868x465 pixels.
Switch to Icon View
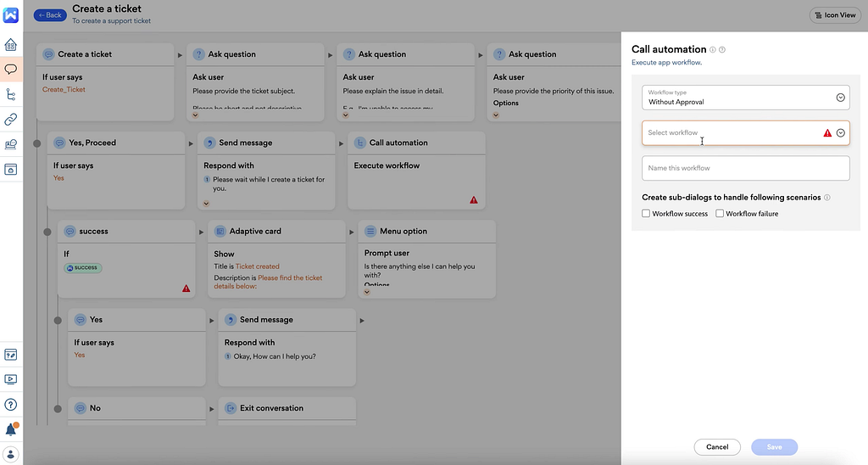(835, 15)
